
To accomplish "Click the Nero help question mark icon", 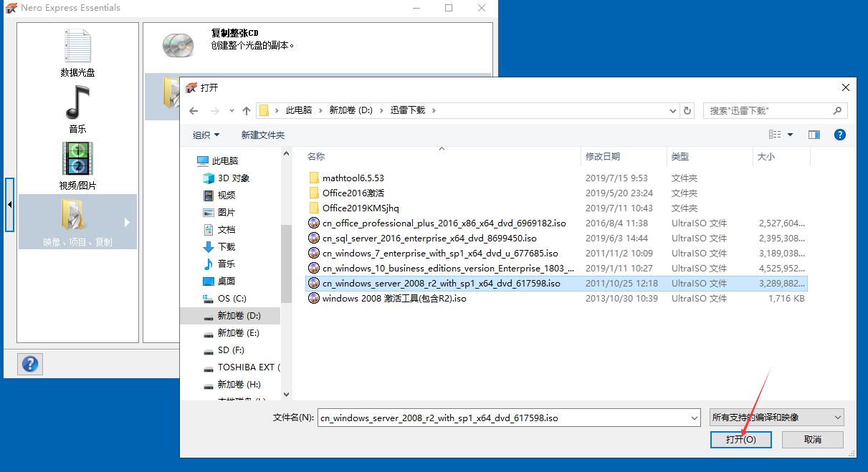I will 29,364.
